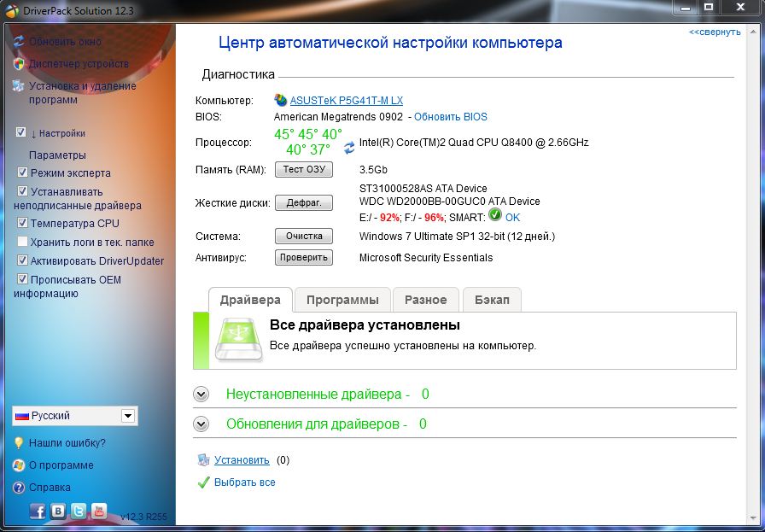765x532 pixels.
Task: Open Диспетчер устройств from sidebar
Action: tap(79, 64)
